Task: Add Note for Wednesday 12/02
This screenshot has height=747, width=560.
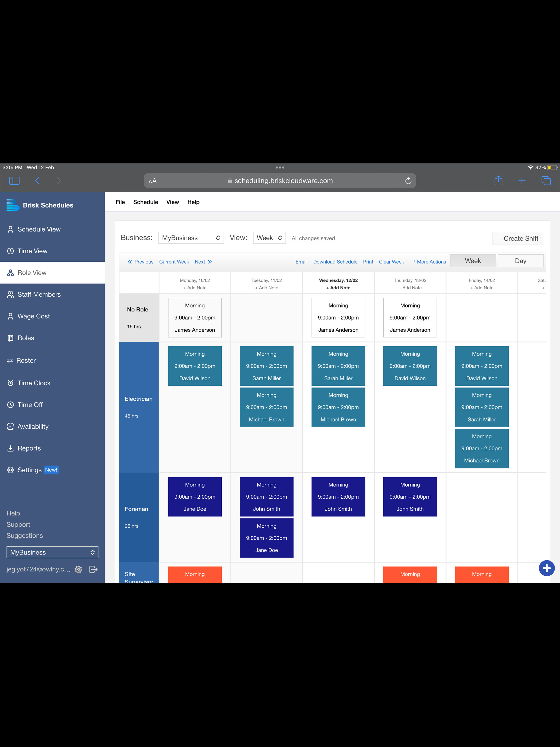Action: click(x=338, y=288)
